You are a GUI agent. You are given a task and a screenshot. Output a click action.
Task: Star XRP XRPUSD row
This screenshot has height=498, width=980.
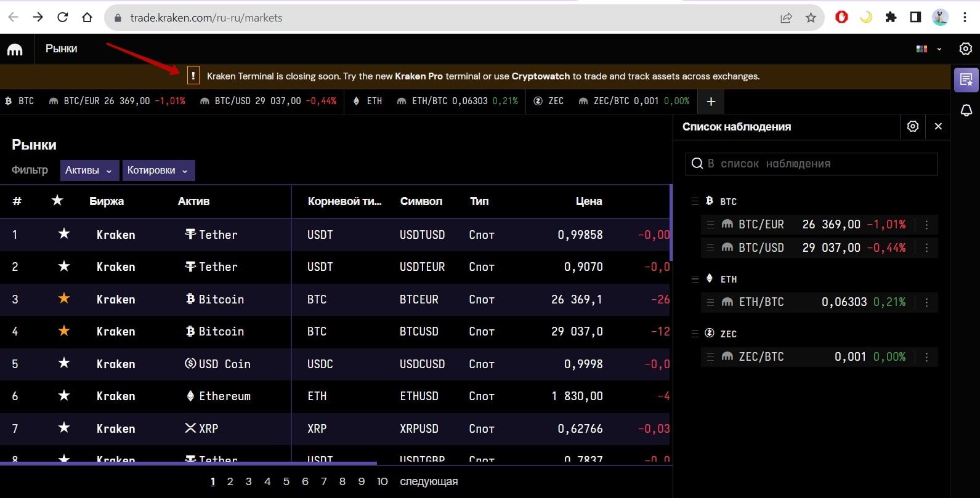pyautogui.click(x=63, y=428)
